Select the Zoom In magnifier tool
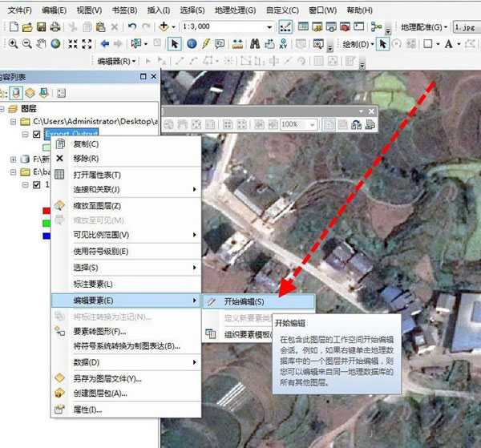This screenshot has height=448, width=481. pos(10,43)
